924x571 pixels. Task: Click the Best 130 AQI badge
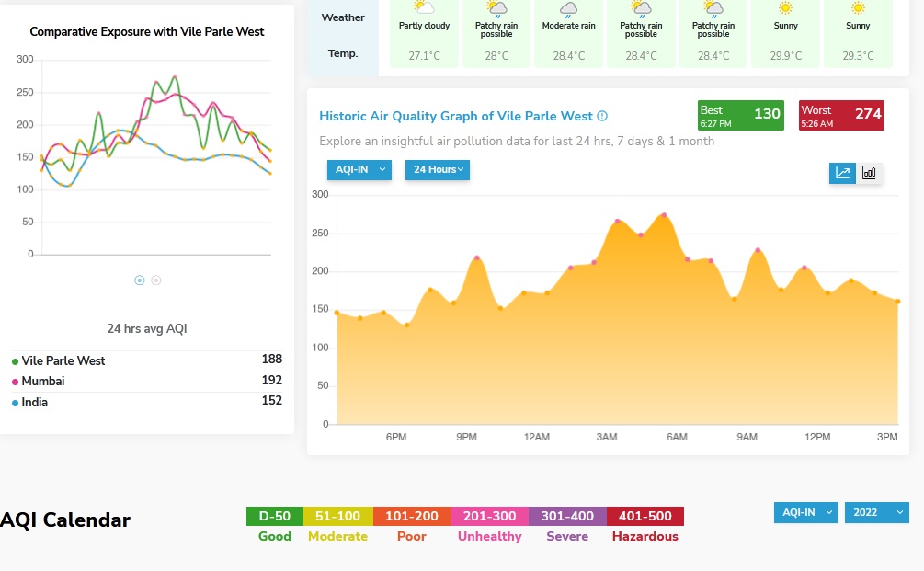click(x=741, y=115)
